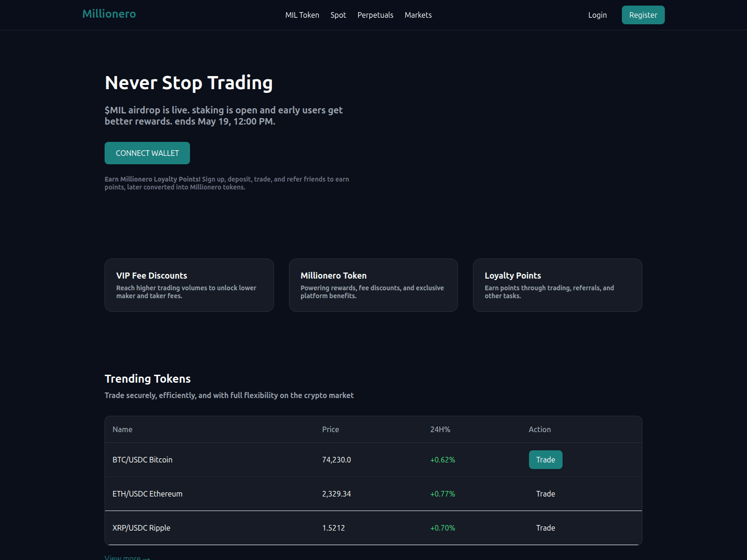Open the Loyalty Points card
The height and width of the screenshot is (560, 747).
pyautogui.click(x=557, y=285)
